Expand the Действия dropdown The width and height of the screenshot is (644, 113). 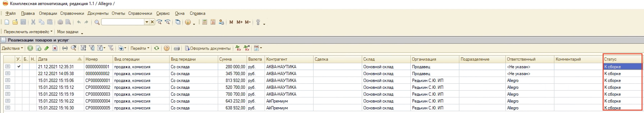(x=12, y=48)
